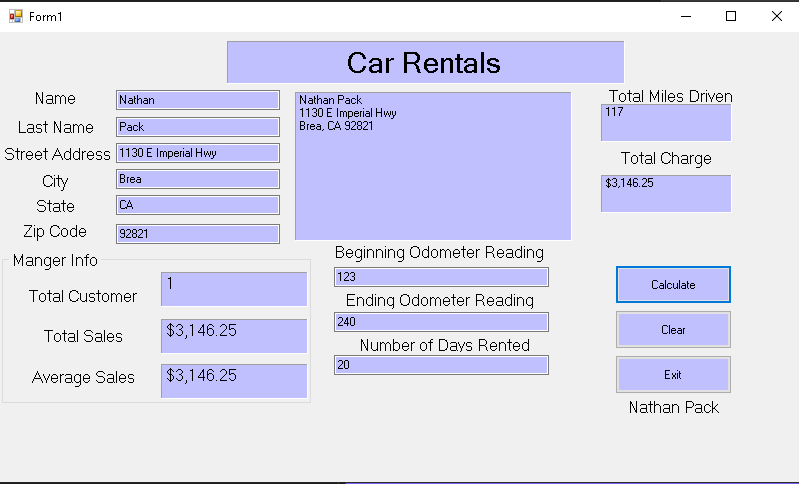Maximize the Form1 window

731,16
